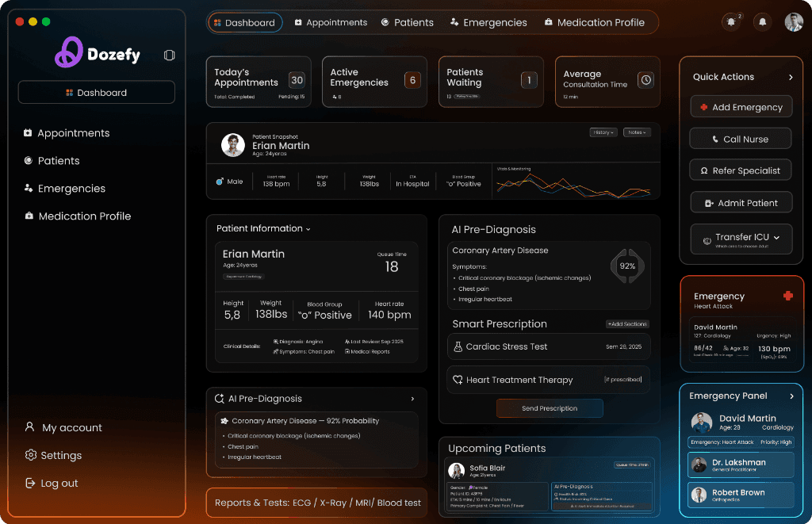Open the History dropdown in patient snapshot
Viewport: 812px width, 524px height.
pos(603,132)
